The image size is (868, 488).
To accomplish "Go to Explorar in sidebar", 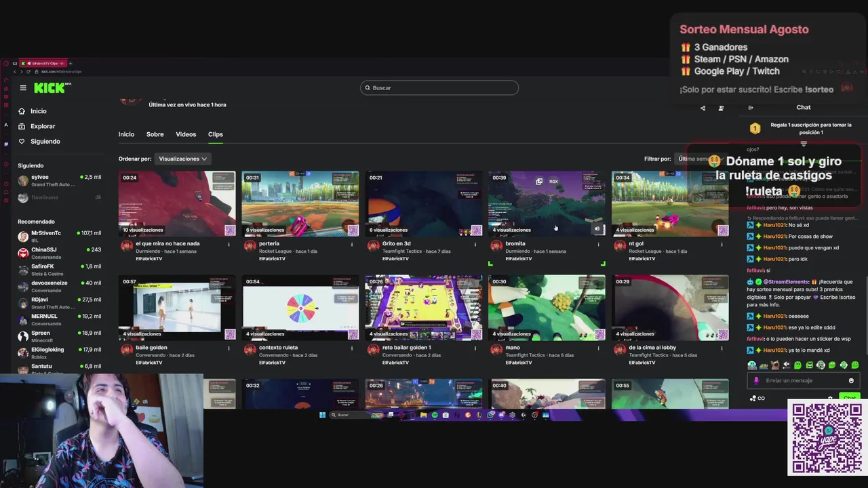I will point(43,126).
